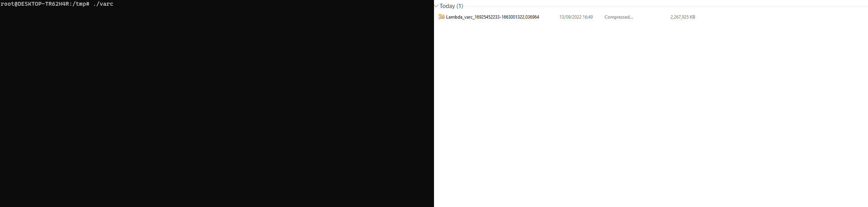This screenshot has height=207, width=868.
Task: Click the 2,267,925 KB size cell
Action: 683,17
